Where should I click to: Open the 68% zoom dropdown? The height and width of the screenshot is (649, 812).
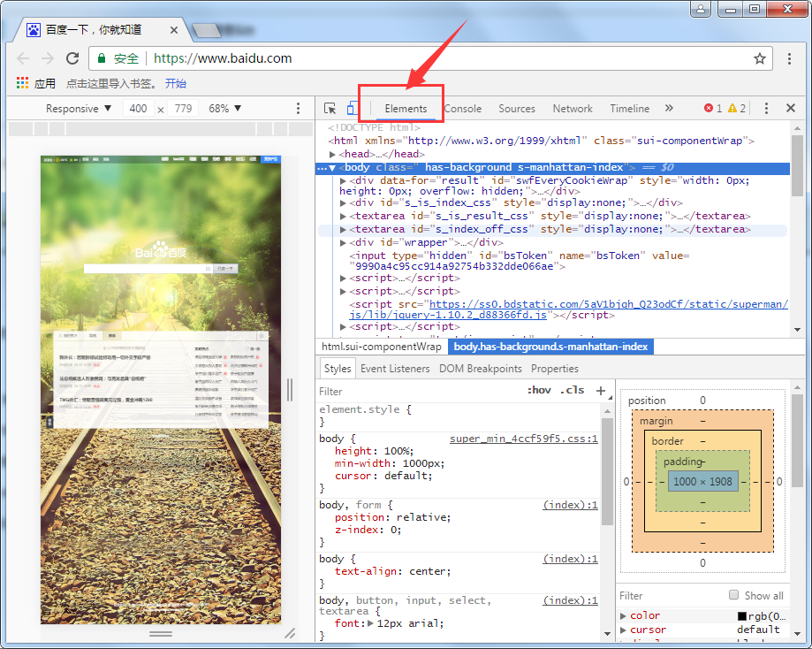[x=225, y=109]
